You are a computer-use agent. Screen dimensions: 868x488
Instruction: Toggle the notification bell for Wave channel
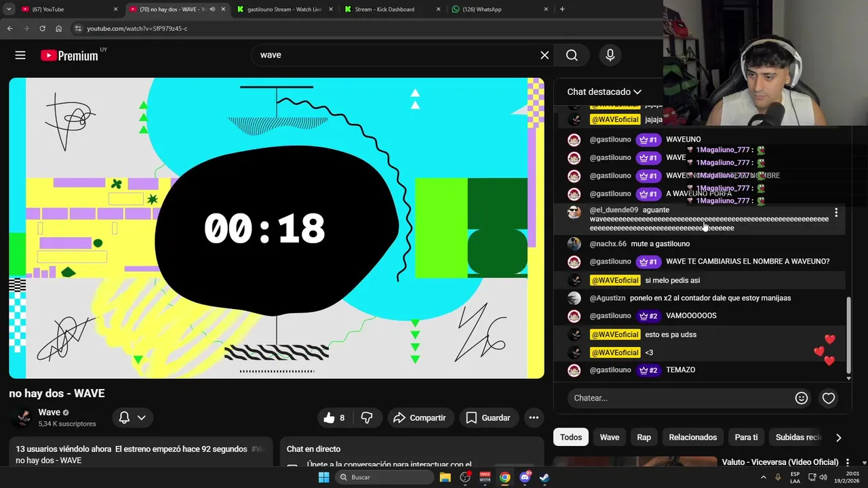tap(124, 418)
